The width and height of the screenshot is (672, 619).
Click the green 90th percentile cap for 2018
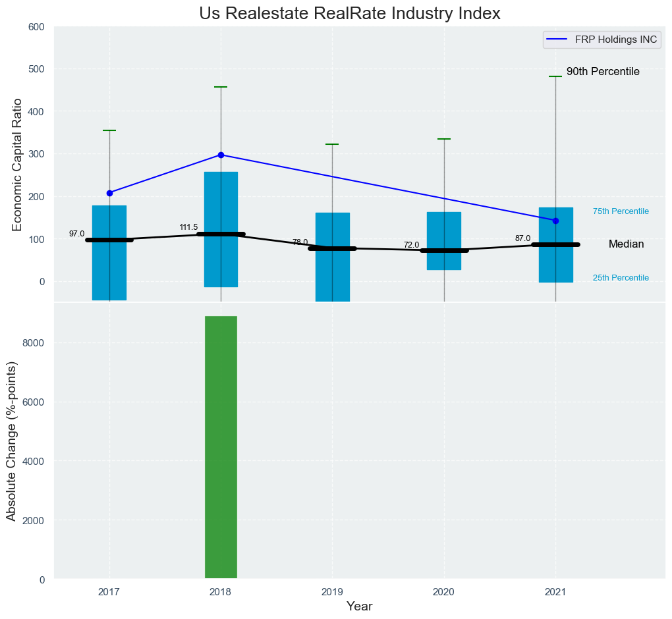221,87
